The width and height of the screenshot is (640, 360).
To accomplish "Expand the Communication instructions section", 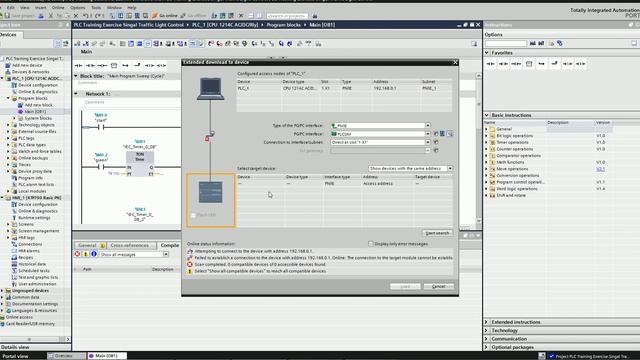I will pyautogui.click(x=487, y=339).
